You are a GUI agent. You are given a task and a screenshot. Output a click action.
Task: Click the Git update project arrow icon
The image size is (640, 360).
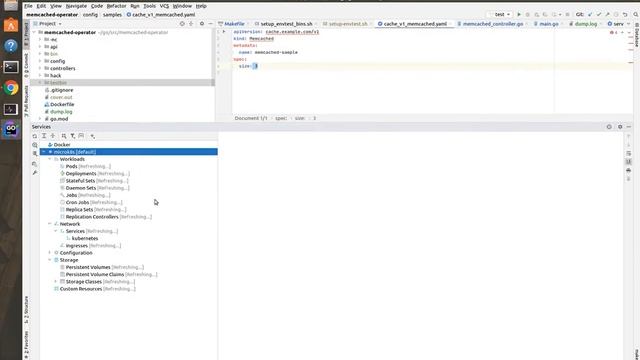pos(590,14)
